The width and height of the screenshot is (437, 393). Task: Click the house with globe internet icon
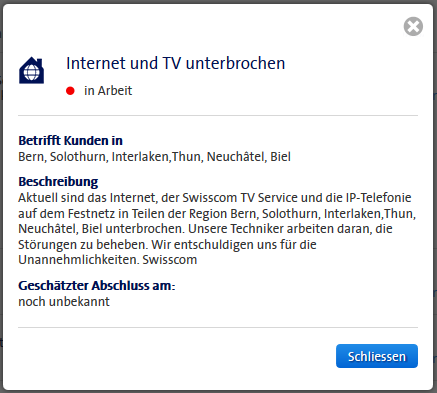pyautogui.click(x=31, y=70)
